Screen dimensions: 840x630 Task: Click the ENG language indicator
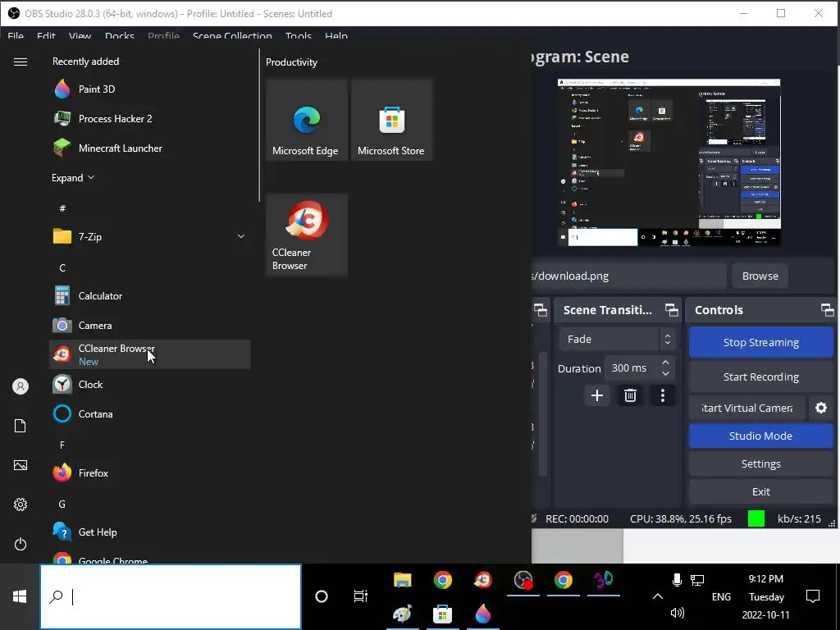point(721,596)
